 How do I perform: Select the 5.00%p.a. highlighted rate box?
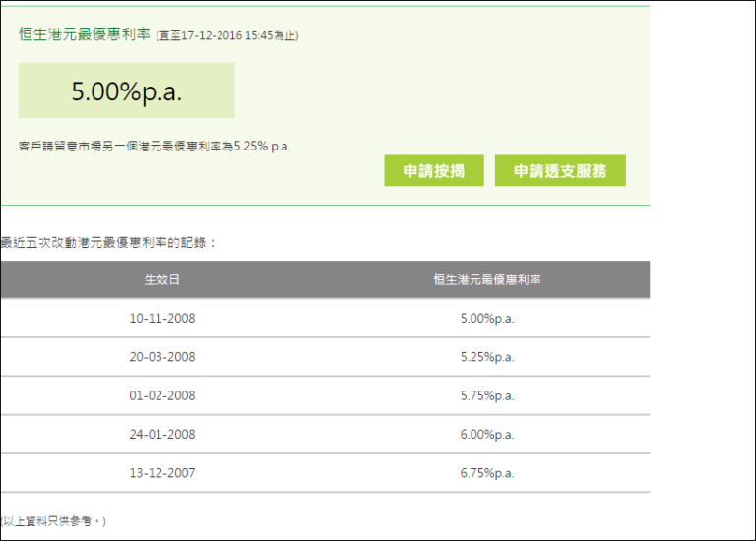[x=127, y=90]
